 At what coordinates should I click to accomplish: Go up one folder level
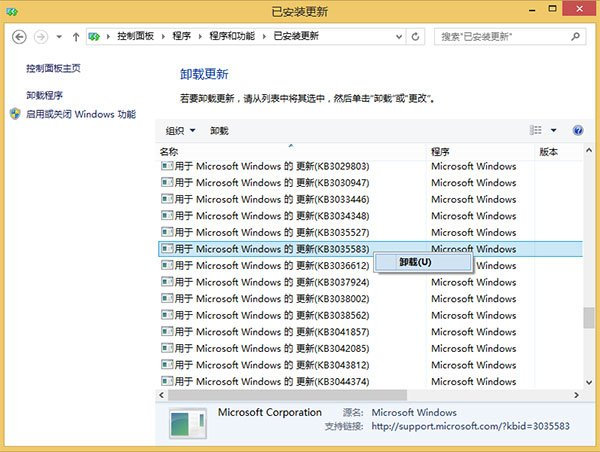click(x=76, y=37)
